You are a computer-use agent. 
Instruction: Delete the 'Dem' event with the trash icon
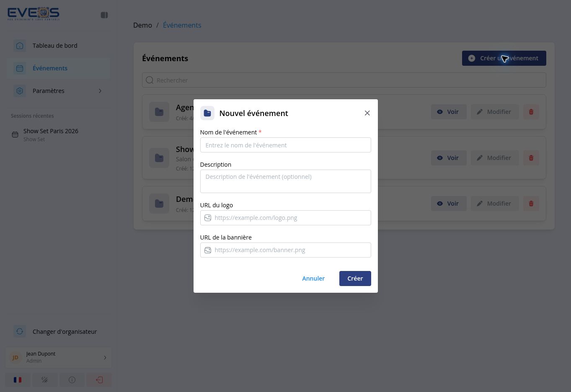pos(531,204)
